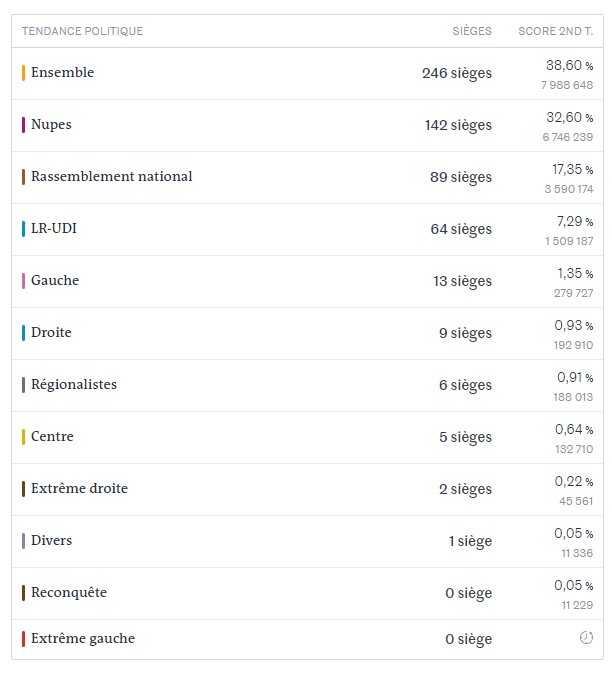
Task: Click the clock icon in Extrême gauche row
Action: [586, 638]
